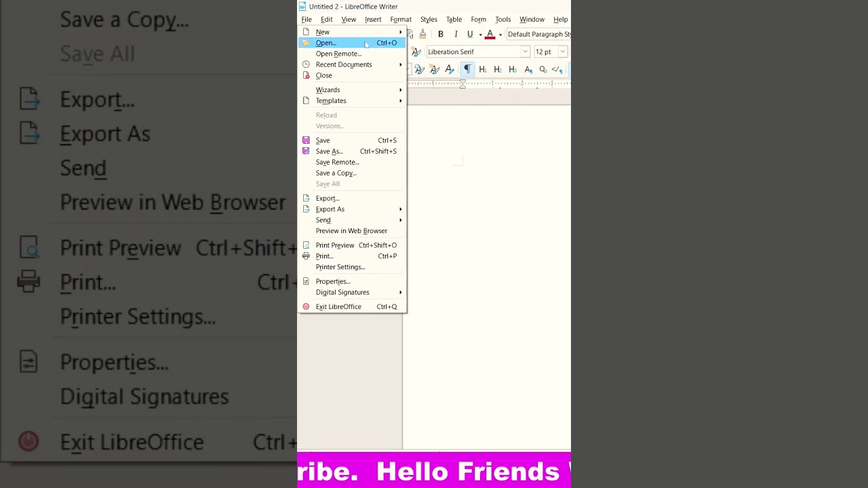Click the LibreOffice Writer title bar icon

coord(302,7)
